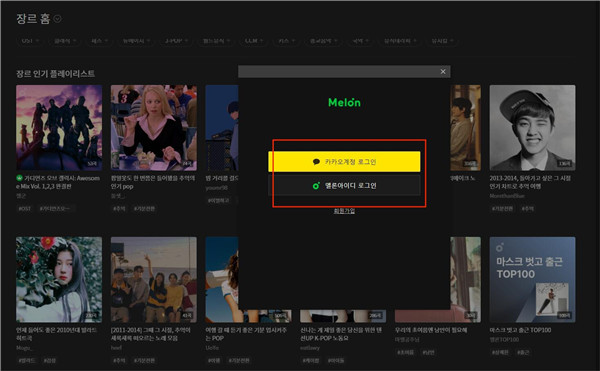Click the #초여름 hashtag

(x=406, y=352)
